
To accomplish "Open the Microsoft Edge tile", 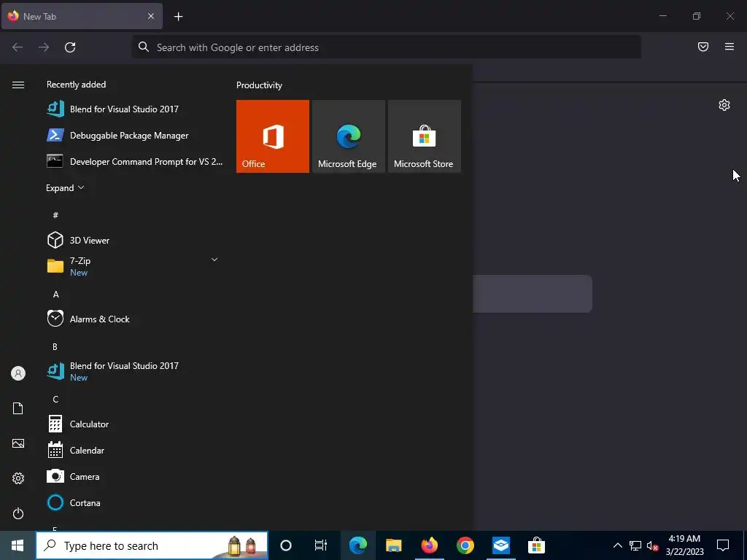I will 348,136.
